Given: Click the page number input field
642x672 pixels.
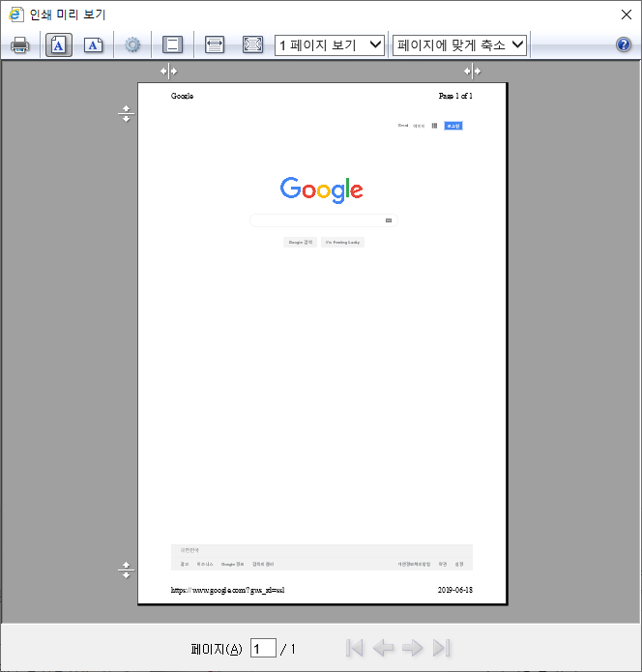Looking at the screenshot, I should (x=263, y=648).
